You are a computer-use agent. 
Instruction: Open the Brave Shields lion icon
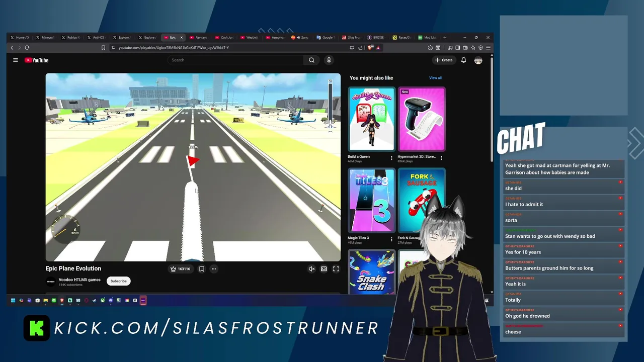pos(370,48)
